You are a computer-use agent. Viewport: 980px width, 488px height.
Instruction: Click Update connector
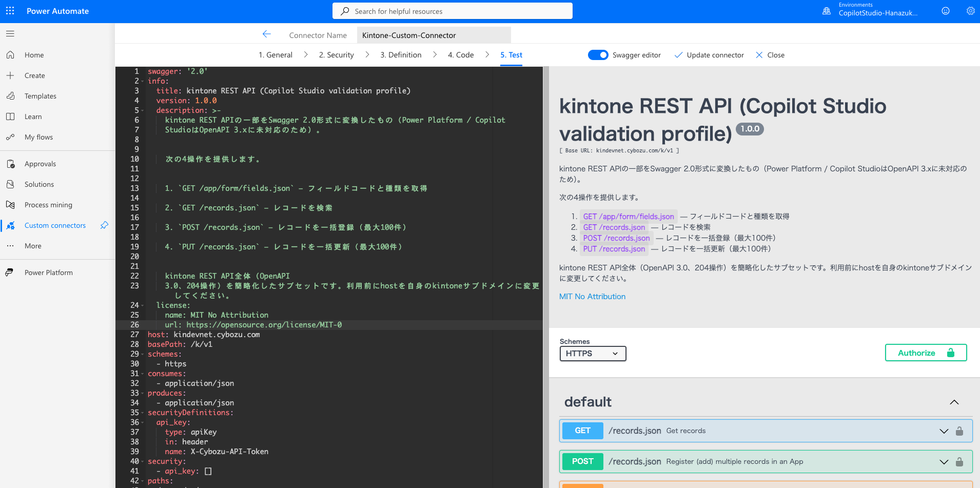click(709, 55)
